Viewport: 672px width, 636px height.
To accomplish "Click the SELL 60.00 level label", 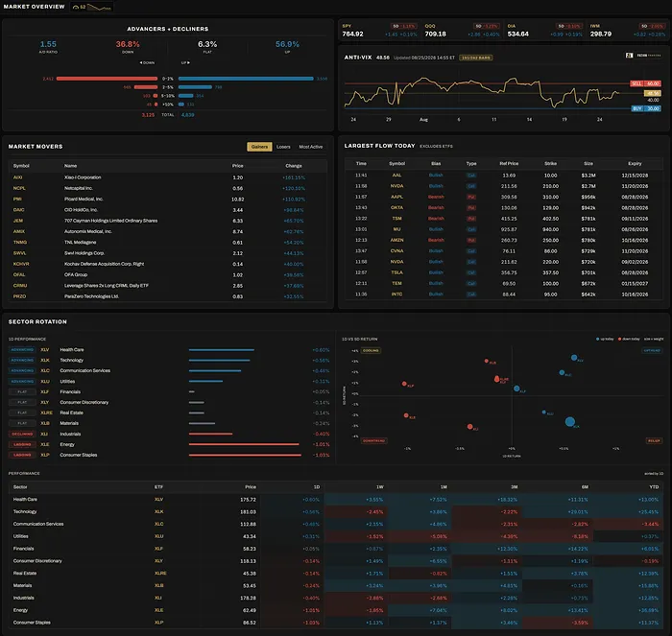I will [645, 83].
